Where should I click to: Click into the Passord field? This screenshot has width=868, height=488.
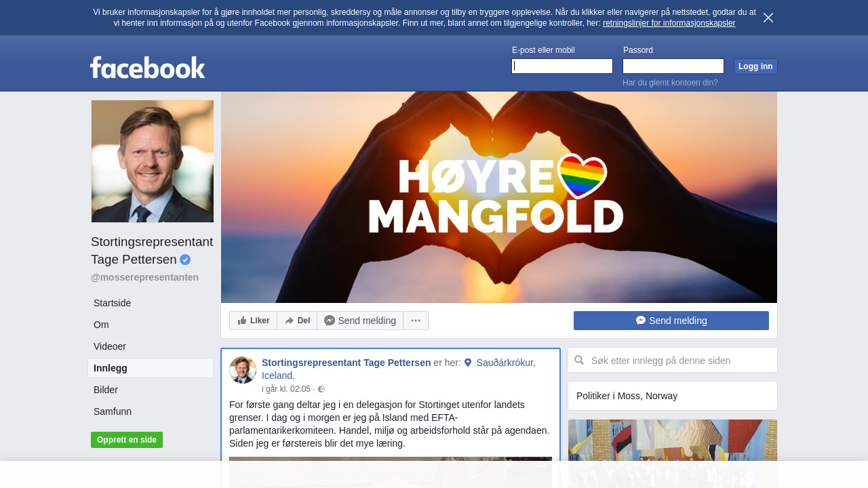point(673,66)
